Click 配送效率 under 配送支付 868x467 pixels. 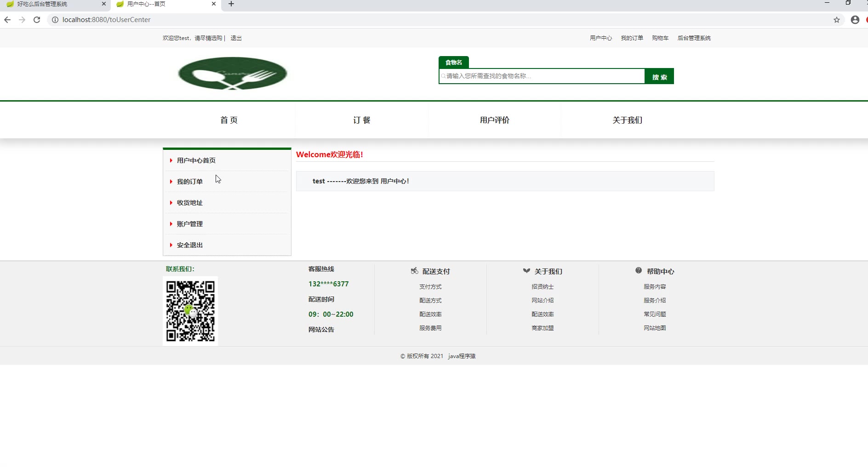[x=430, y=314]
